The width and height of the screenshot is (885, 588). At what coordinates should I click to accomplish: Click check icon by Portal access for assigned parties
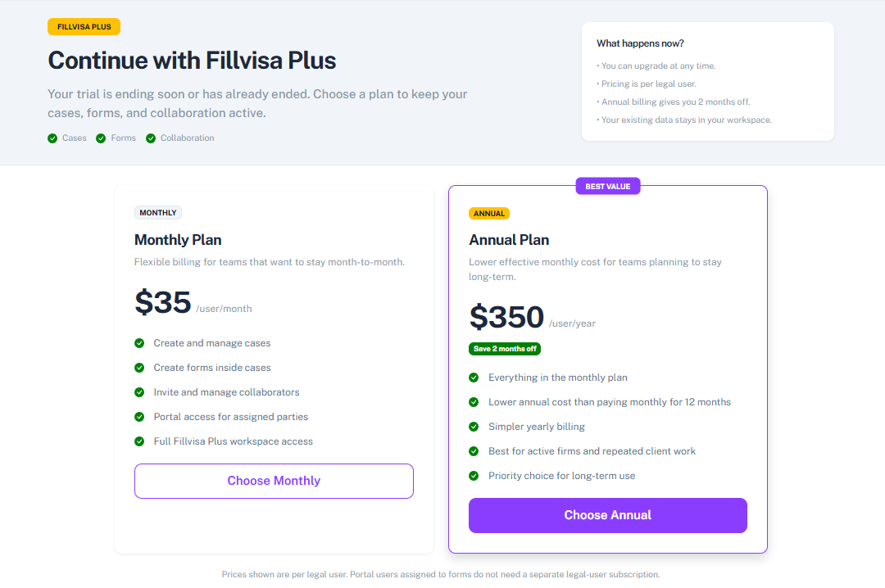tap(139, 417)
